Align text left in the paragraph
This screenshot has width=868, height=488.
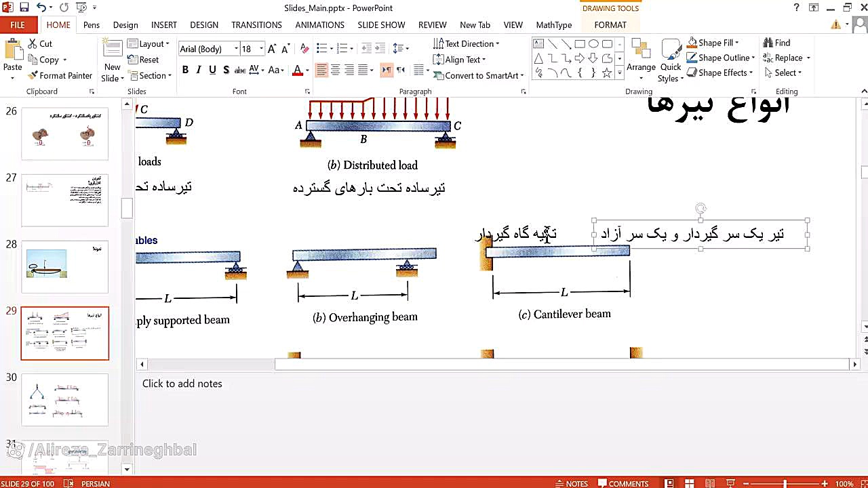tap(321, 70)
